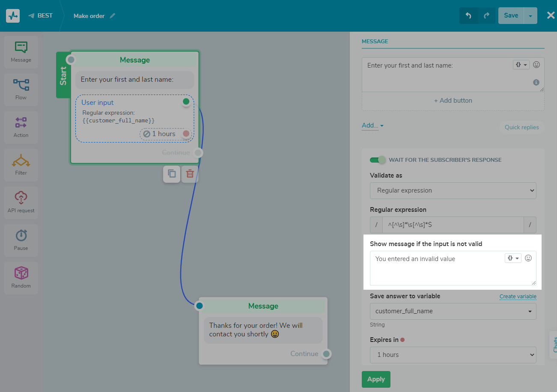Open variables dropdown in invalid message
The width and height of the screenshot is (557, 392).
(x=513, y=258)
